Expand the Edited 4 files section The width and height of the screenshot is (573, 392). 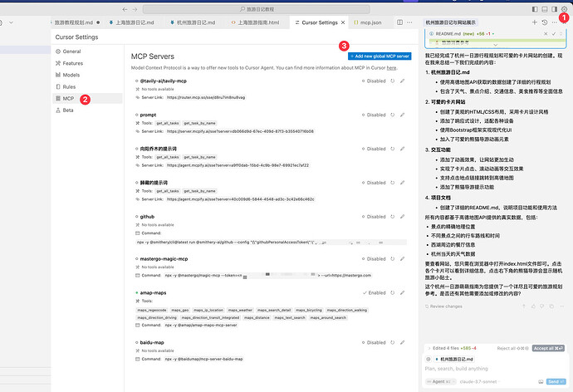coord(452,348)
